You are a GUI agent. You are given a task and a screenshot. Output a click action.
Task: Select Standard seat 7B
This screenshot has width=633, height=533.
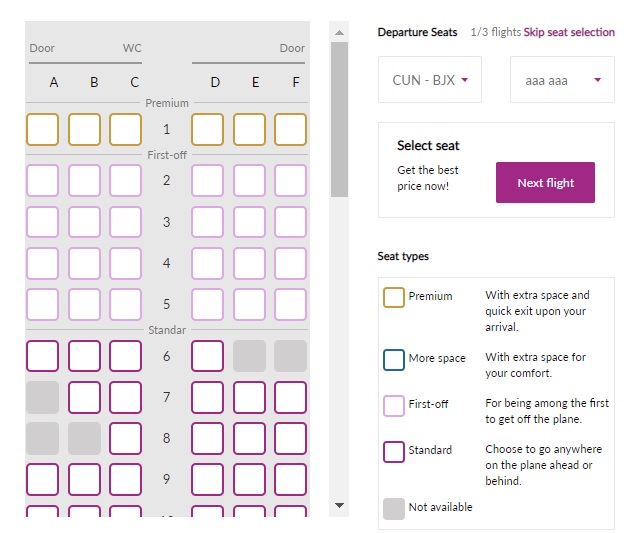84,398
